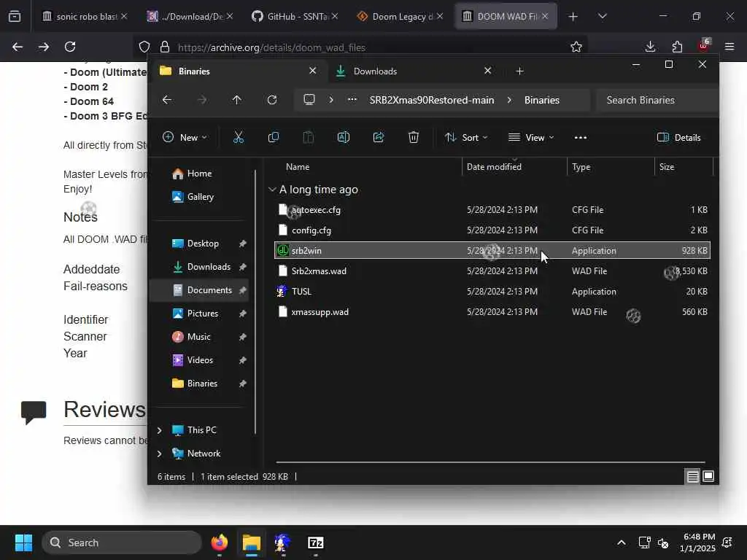
Task: Sort by Size column header
Action: tap(667, 167)
